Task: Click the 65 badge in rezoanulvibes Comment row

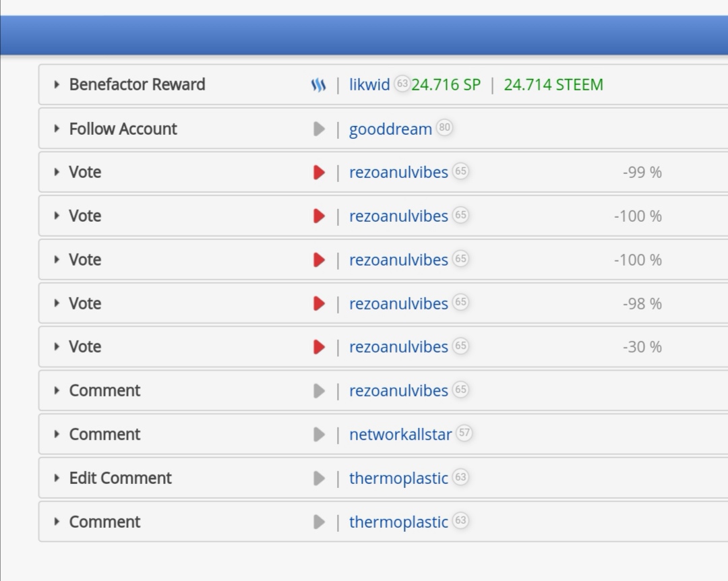Action: coord(460,389)
